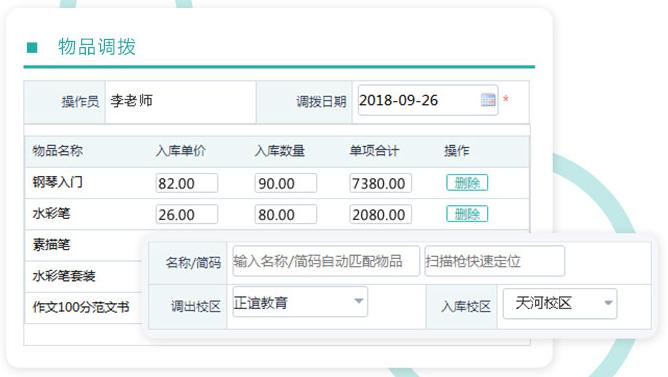The height and width of the screenshot is (377, 668).
Task: Click the 调出校区 label
Action: click(196, 306)
